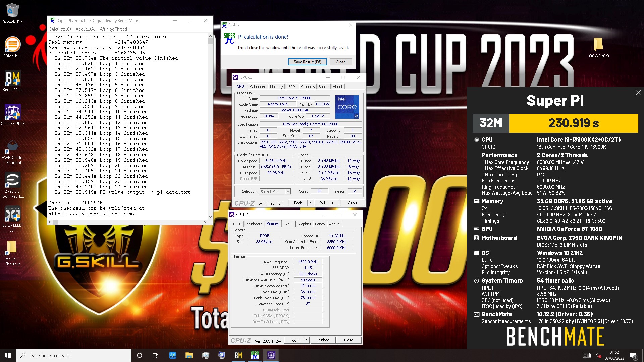Open the Socket #1 selection dropdown
Viewport: 644px width, 362px height.
pos(275,192)
